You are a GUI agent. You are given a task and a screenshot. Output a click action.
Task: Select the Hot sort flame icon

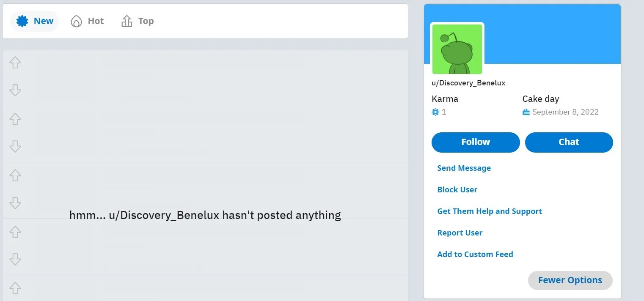(x=76, y=20)
